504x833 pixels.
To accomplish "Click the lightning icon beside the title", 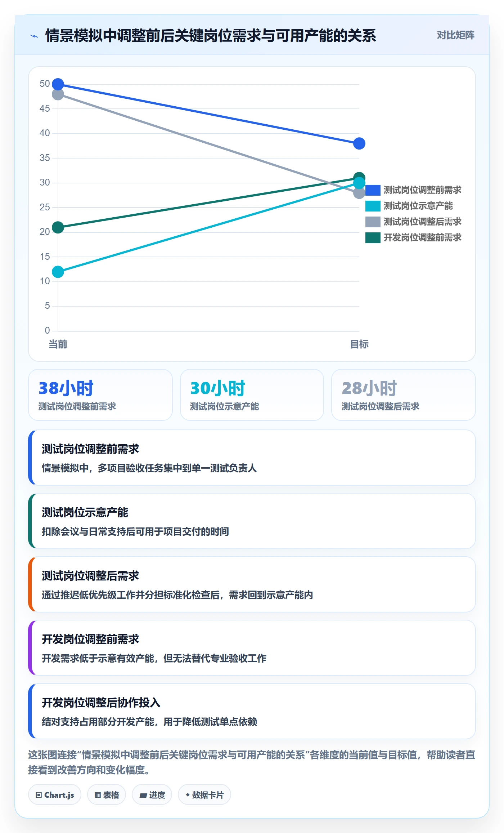I will pyautogui.click(x=34, y=36).
